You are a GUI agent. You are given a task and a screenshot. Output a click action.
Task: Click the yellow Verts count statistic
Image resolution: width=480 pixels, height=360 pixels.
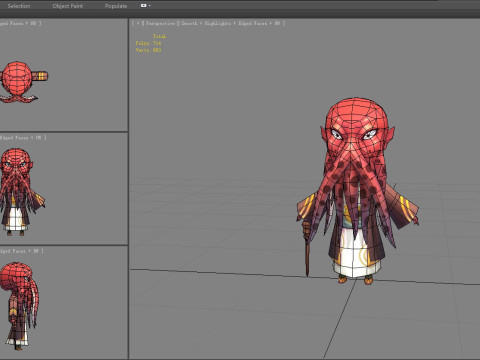(148, 50)
